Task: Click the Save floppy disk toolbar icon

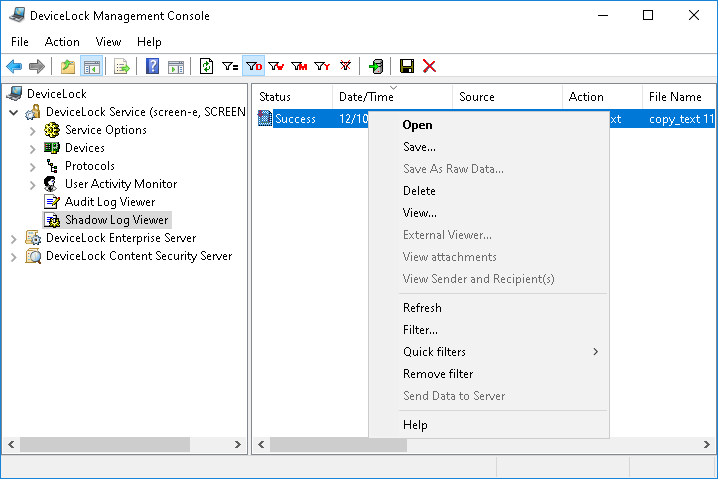Action: pyautogui.click(x=407, y=67)
